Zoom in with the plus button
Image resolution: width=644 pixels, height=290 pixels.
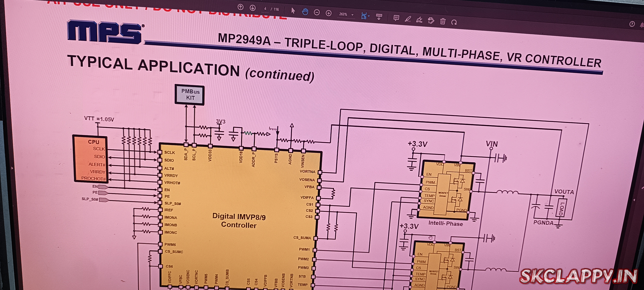tap(329, 13)
